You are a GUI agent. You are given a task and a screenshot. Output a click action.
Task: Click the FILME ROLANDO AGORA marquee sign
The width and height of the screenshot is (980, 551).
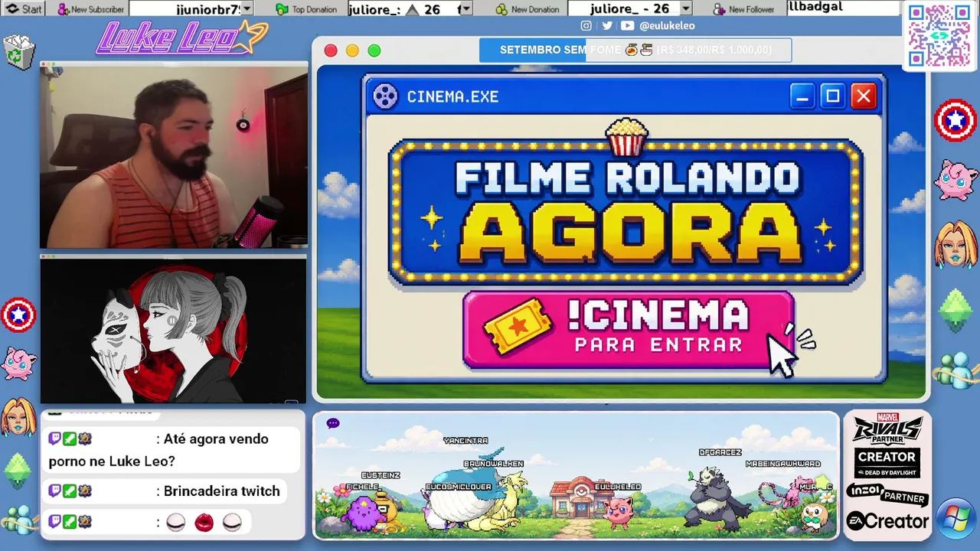626,212
